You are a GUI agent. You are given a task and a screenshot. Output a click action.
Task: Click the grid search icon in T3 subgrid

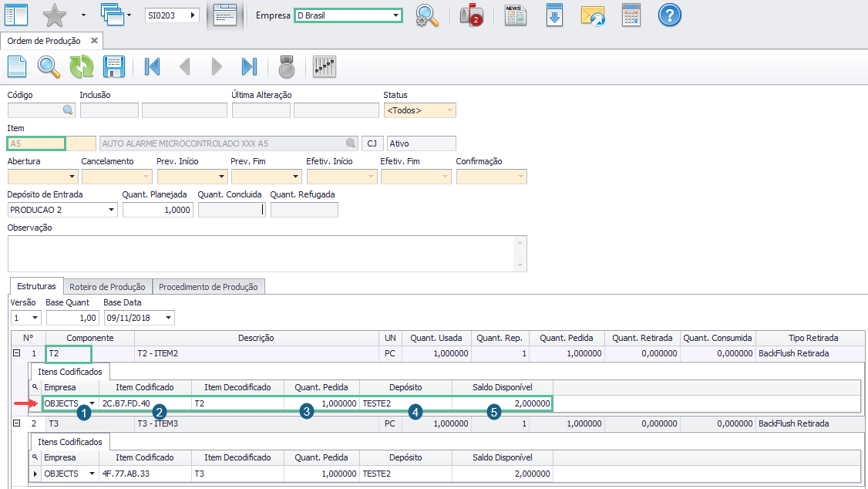tap(35, 457)
